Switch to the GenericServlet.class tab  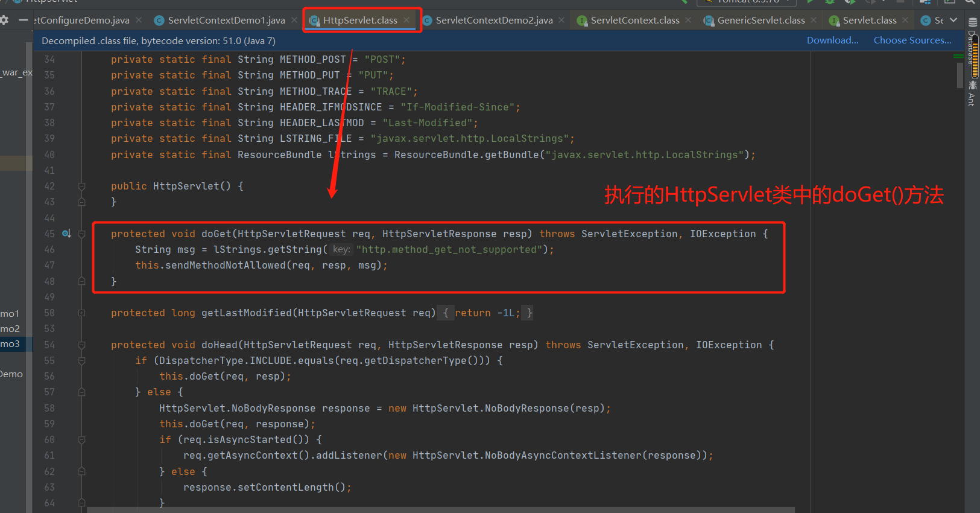click(761, 21)
